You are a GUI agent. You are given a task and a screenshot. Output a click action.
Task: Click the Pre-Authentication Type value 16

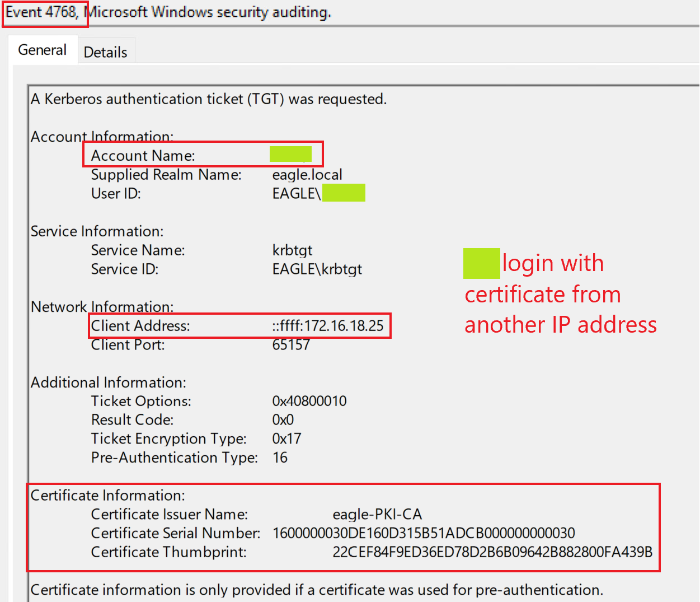280,458
